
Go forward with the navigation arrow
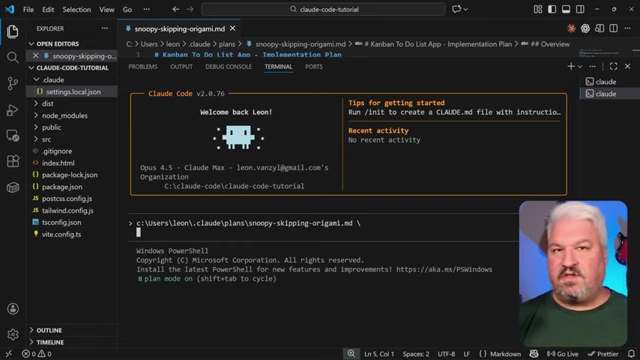[190, 9]
